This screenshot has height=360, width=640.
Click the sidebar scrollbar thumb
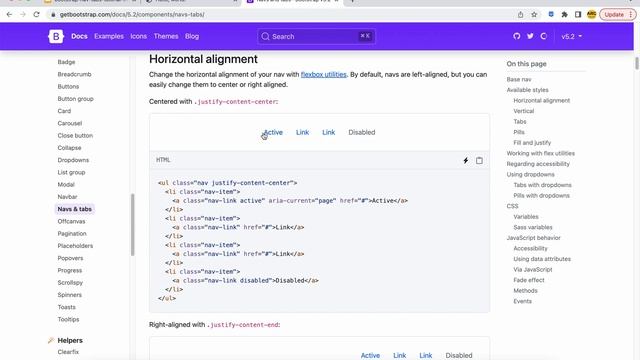[x=132, y=225]
